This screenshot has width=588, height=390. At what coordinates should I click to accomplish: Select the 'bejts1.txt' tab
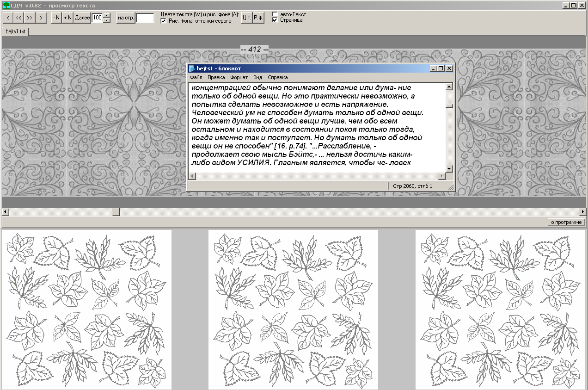point(15,31)
